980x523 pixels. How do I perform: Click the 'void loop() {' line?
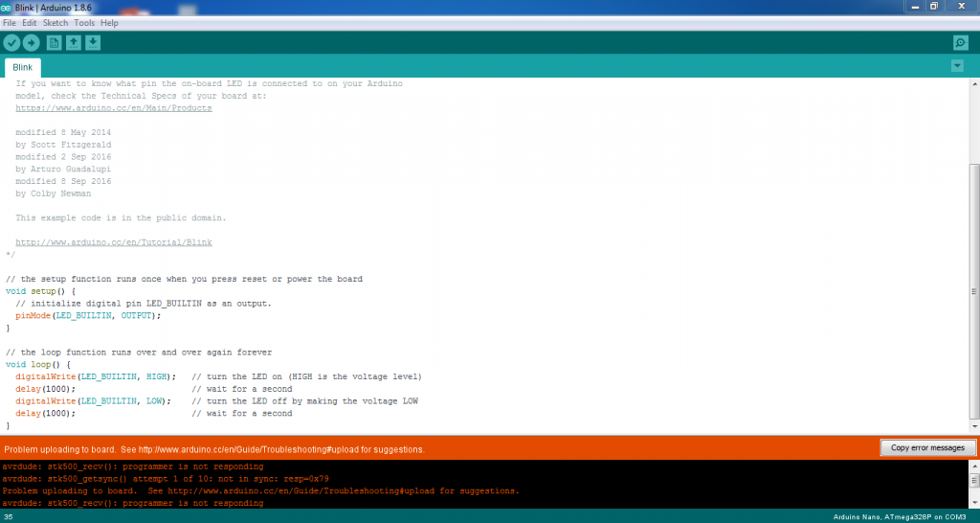(38, 364)
